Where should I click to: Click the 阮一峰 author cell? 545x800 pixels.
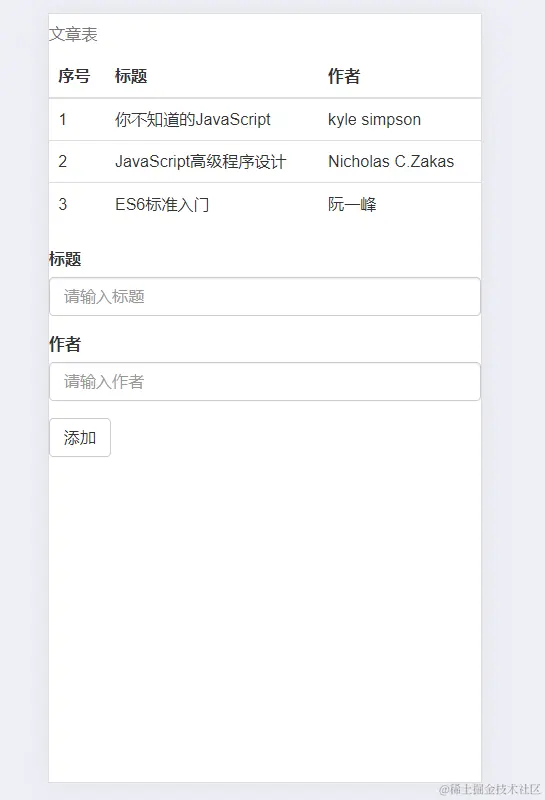[352, 205]
